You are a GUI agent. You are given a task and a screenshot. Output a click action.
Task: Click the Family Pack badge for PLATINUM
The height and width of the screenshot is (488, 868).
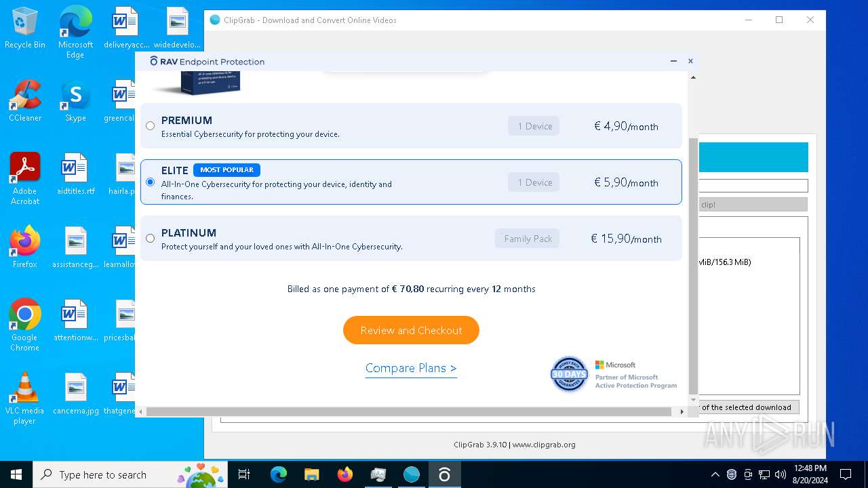click(x=527, y=239)
